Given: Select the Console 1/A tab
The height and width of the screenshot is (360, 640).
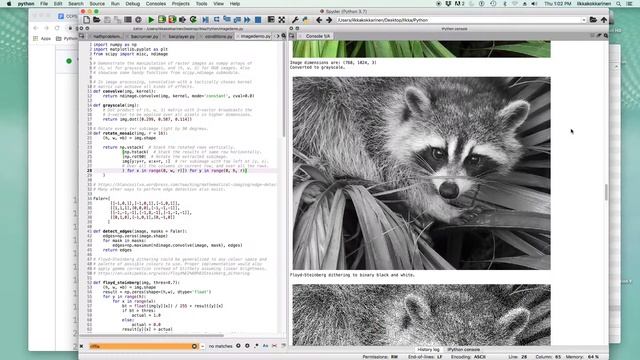Looking at the screenshot, I should 316,36.
